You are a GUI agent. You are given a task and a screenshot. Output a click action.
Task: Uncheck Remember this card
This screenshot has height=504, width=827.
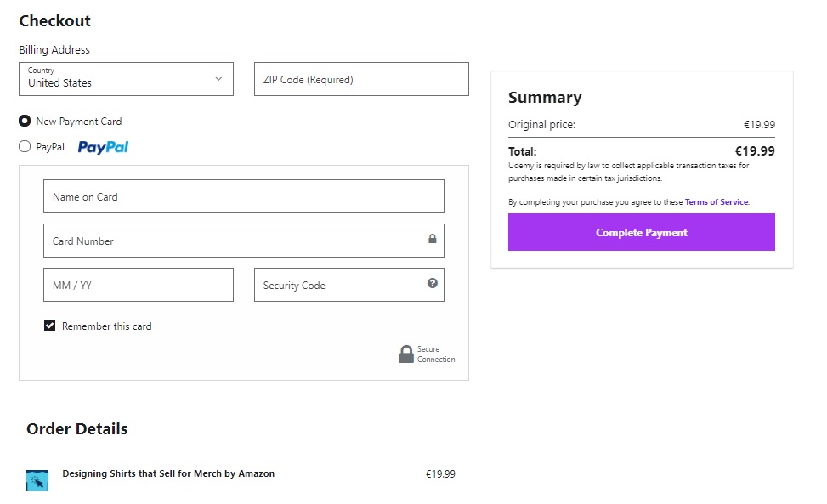pyautogui.click(x=50, y=326)
